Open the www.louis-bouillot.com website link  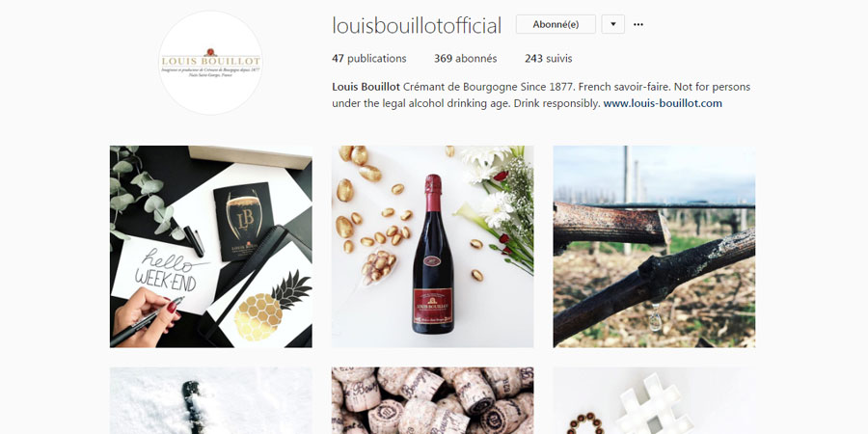(663, 103)
